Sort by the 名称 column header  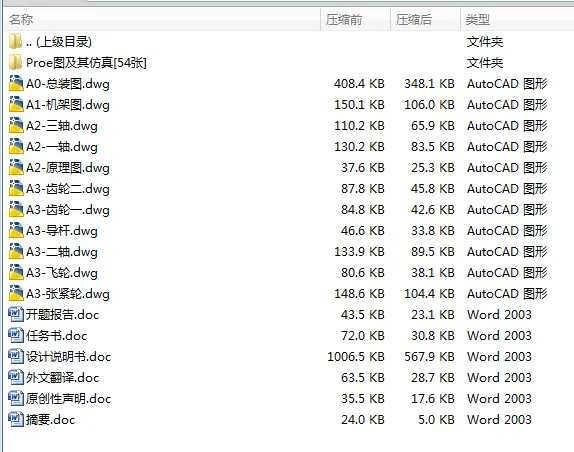pyautogui.click(x=163, y=19)
